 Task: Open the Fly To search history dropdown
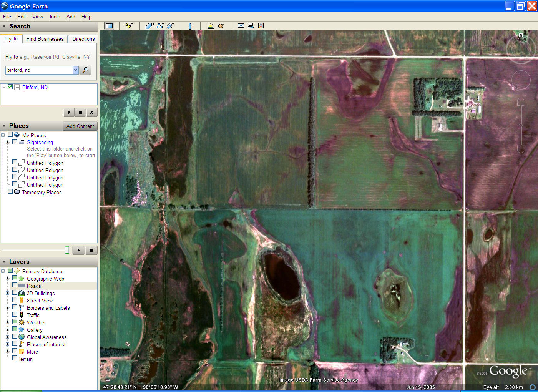point(75,70)
